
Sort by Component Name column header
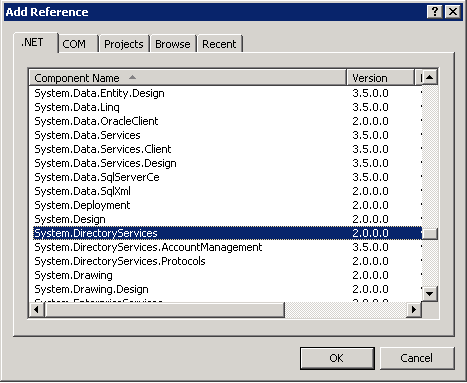(188, 78)
